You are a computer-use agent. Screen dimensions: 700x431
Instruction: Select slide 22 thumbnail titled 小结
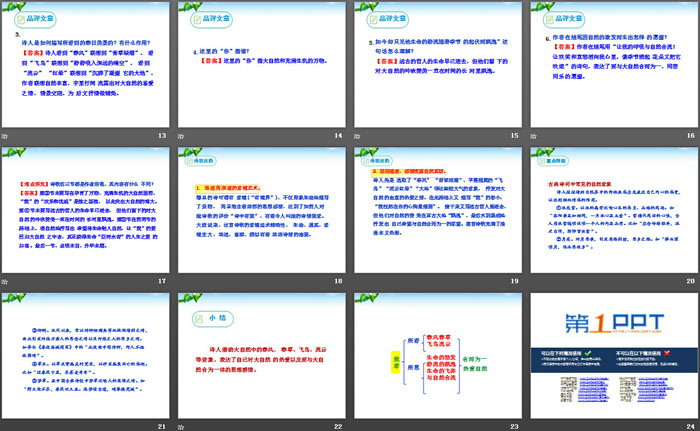pos(262,356)
